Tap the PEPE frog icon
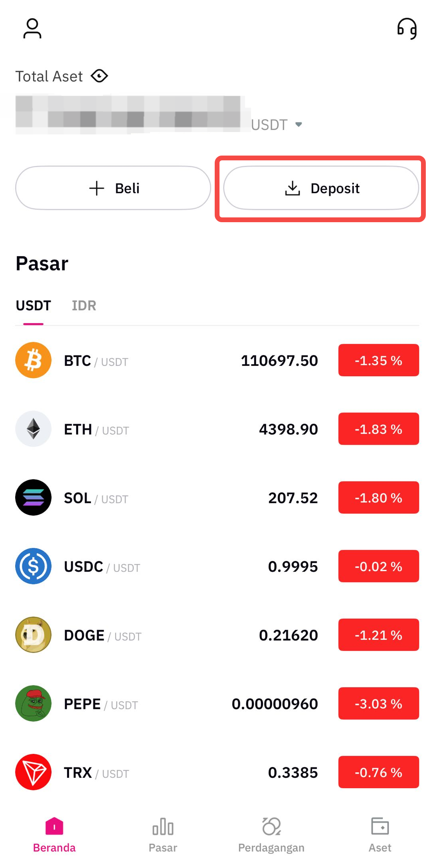 point(34,703)
